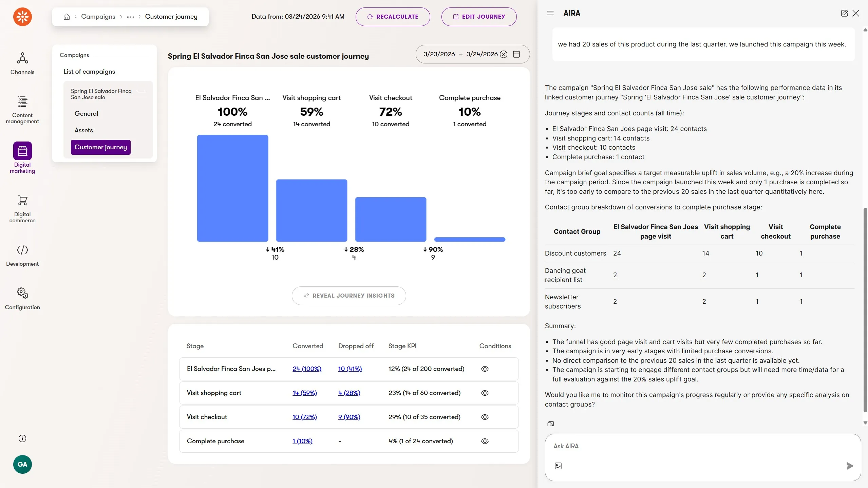Screen dimensions: 868x488
Task: Open Content management in sidebar
Action: tap(22, 109)
